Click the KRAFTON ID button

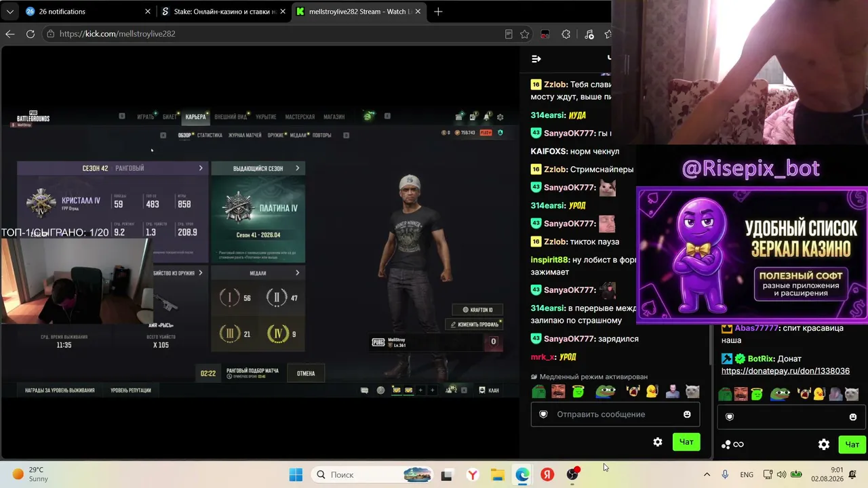(477, 310)
